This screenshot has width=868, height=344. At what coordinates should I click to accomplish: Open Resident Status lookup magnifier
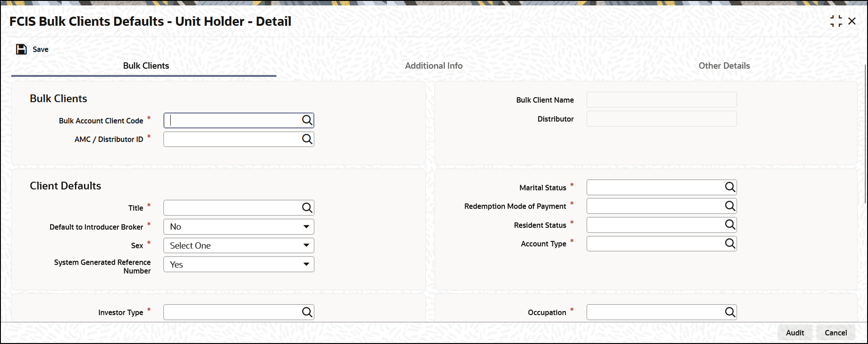730,224
